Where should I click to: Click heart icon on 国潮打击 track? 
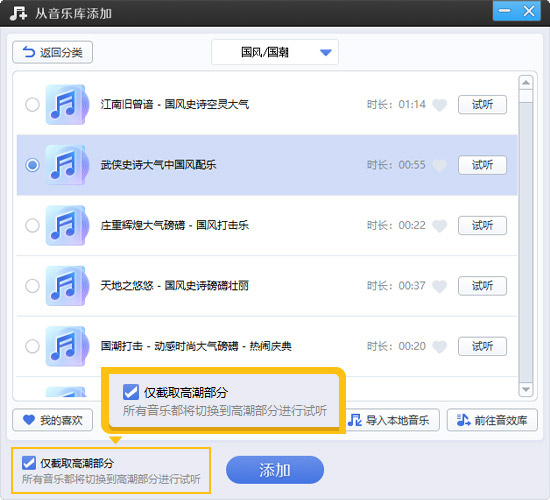click(x=439, y=347)
